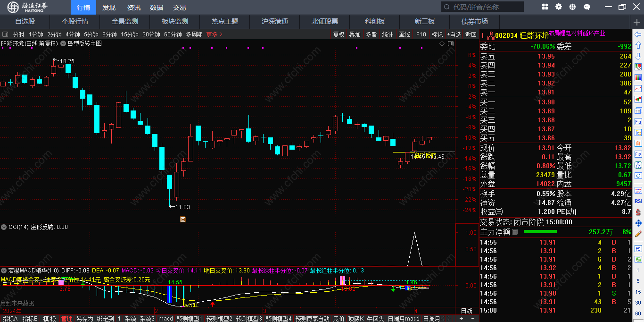Open the 数据 main menu tab
Image resolution: width=644 pixels, height=322 pixels.
pos(157,8)
